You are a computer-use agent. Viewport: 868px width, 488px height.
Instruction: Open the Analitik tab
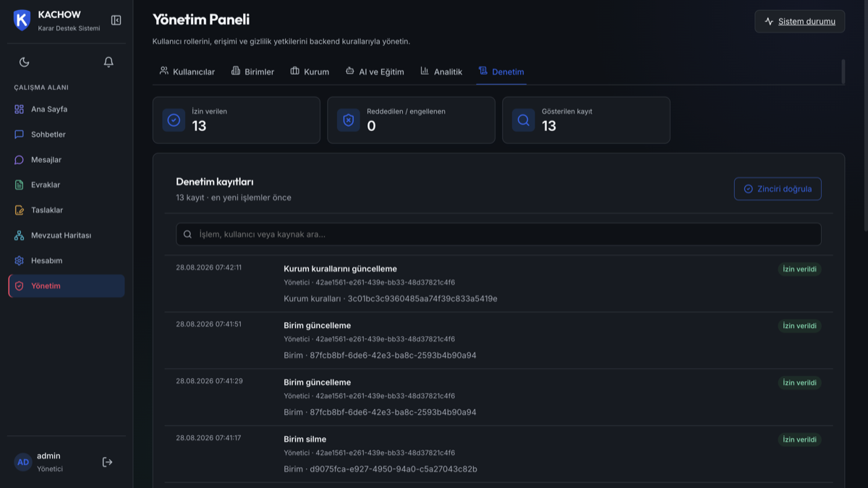[x=441, y=72]
